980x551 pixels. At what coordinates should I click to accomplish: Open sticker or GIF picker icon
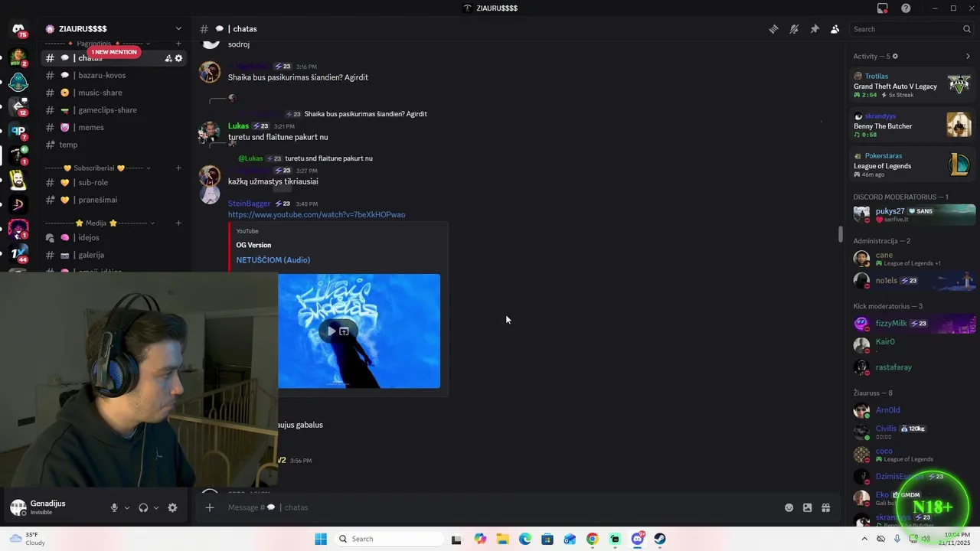tap(807, 507)
